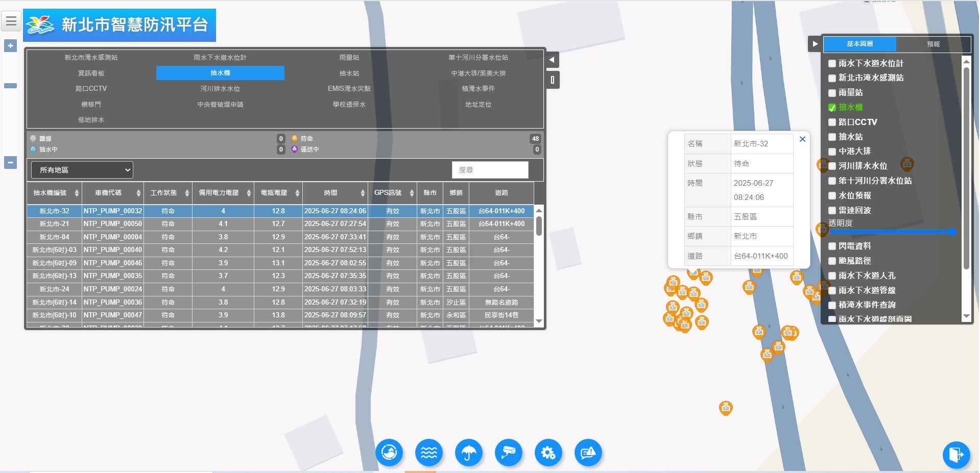
Task: Click the water waves icon button
Action: pos(428,453)
